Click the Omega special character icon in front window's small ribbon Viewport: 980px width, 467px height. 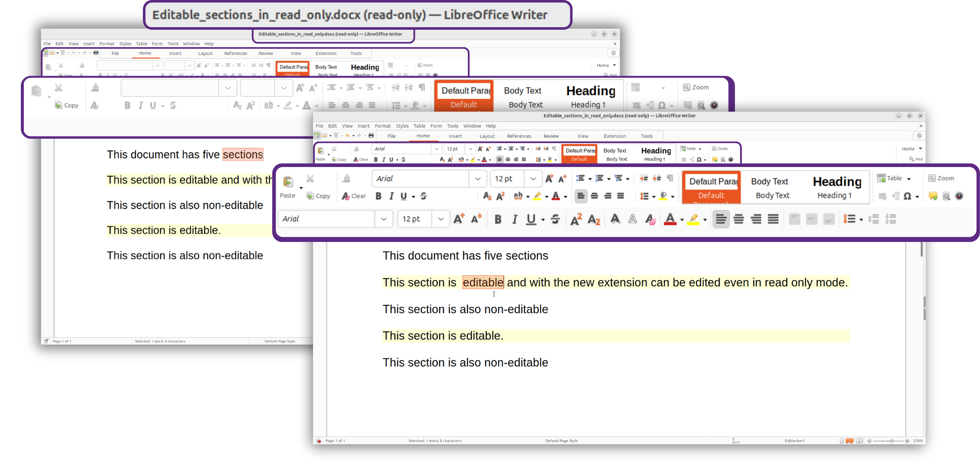(699, 159)
